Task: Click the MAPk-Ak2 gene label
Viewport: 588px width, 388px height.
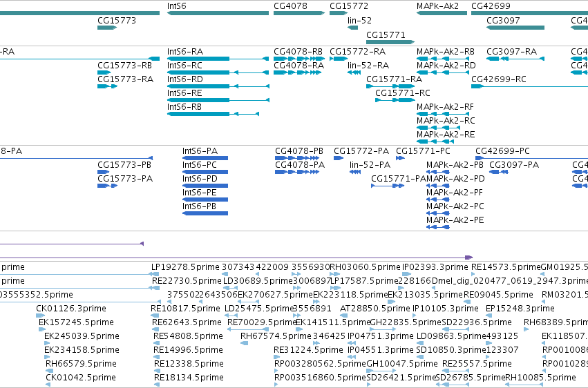Action: tap(437, 6)
